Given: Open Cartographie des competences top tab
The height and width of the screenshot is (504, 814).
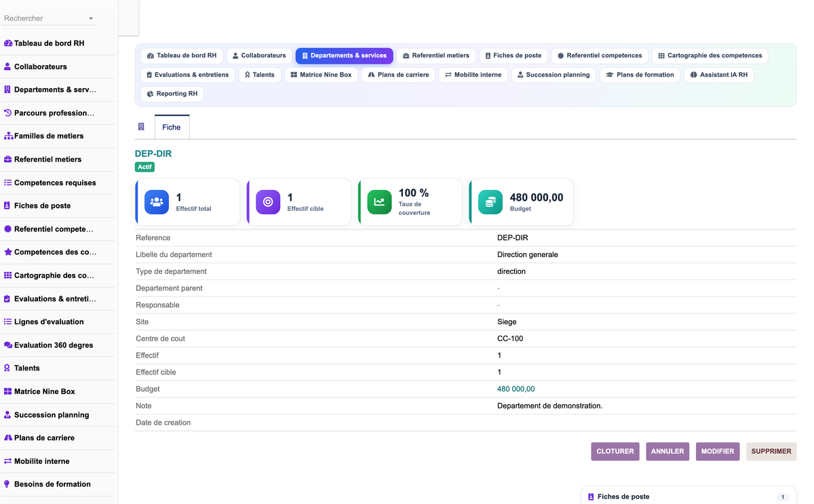Looking at the screenshot, I should 710,56.
